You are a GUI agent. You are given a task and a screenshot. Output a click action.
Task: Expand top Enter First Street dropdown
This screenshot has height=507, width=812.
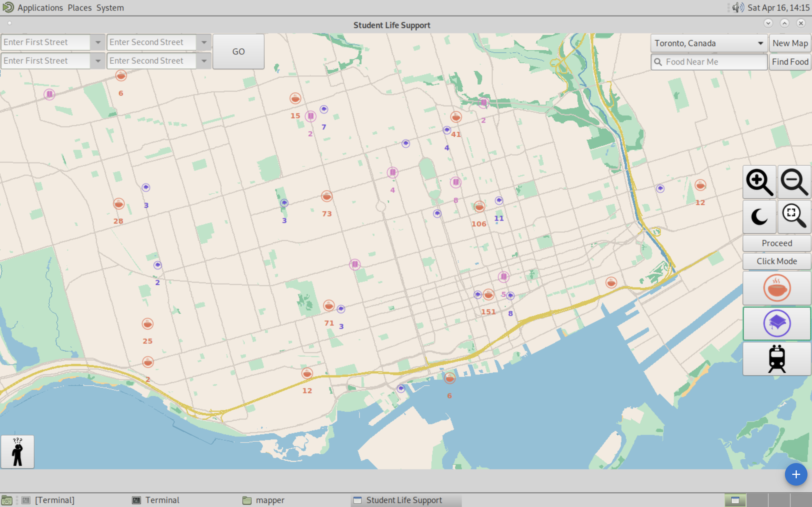pyautogui.click(x=98, y=42)
